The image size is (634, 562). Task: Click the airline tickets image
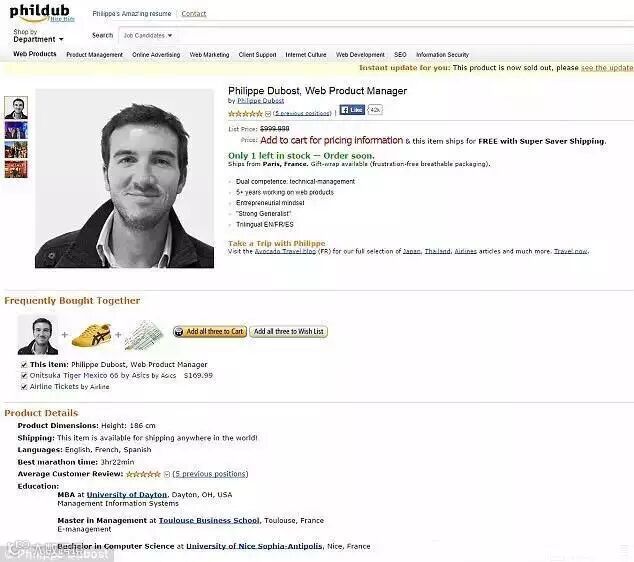tap(144, 335)
